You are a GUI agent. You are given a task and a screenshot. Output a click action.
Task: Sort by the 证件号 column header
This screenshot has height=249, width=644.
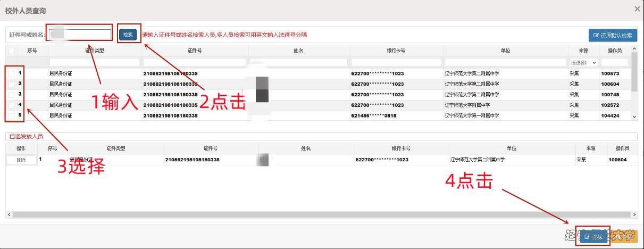click(x=195, y=51)
